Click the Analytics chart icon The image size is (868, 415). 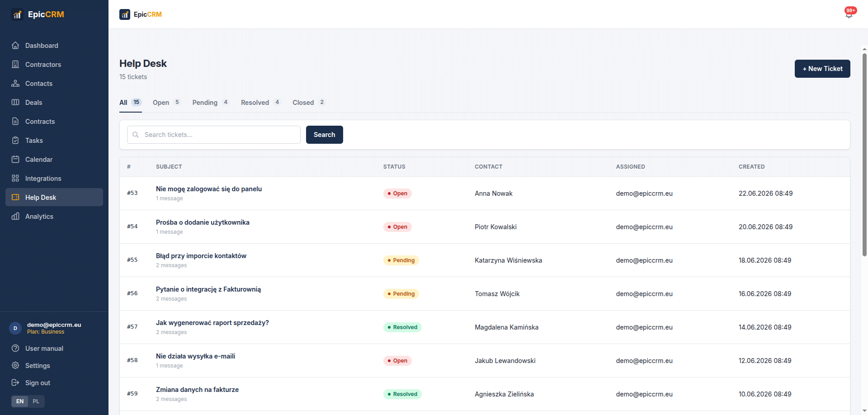pyautogui.click(x=15, y=216)
